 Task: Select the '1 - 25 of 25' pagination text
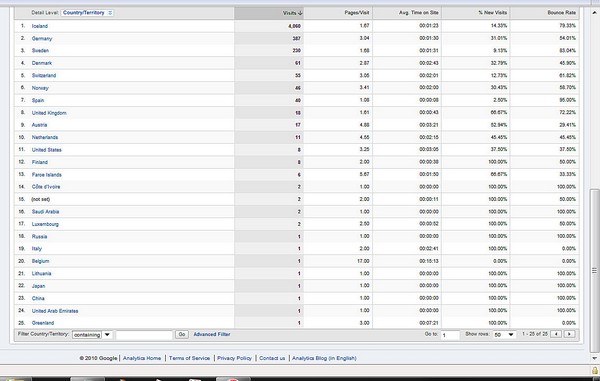click(535, 334)
